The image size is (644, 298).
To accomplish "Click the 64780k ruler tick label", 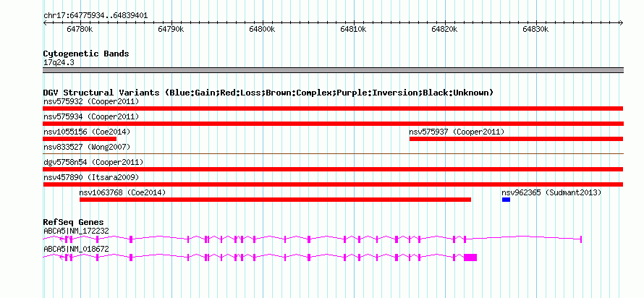I will click(x=80, y=30).
